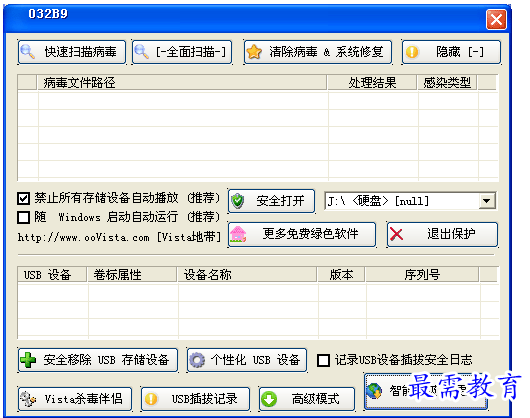530x418 pixels.
Task: Click 处理结果 column header
Action: (x=372, y=82)
